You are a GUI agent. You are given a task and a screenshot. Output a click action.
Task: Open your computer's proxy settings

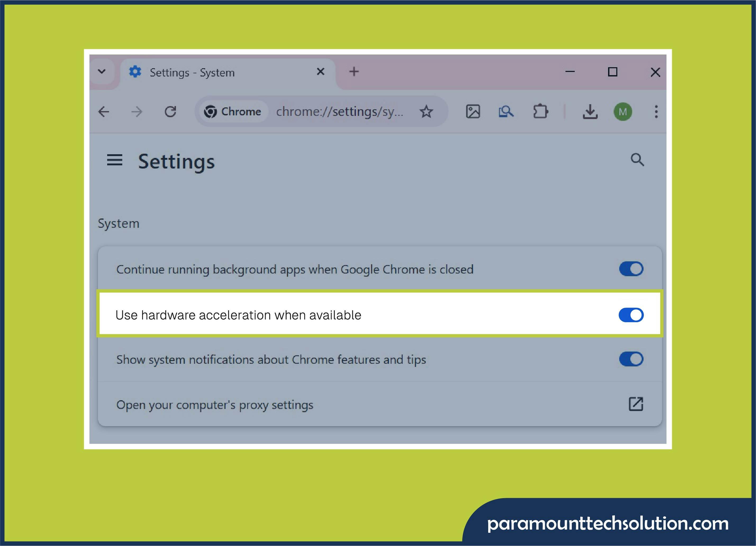[636, 404]
